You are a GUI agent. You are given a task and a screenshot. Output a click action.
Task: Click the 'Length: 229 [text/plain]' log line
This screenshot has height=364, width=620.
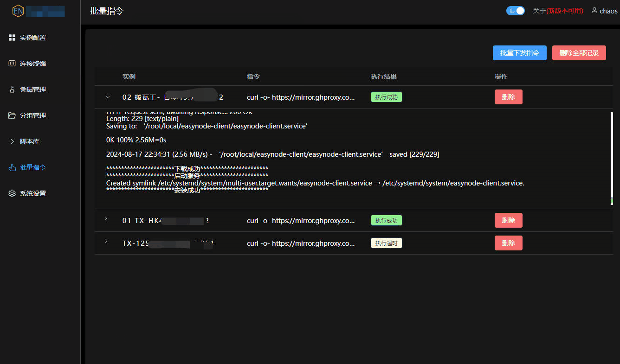click(x=142, y=119)
